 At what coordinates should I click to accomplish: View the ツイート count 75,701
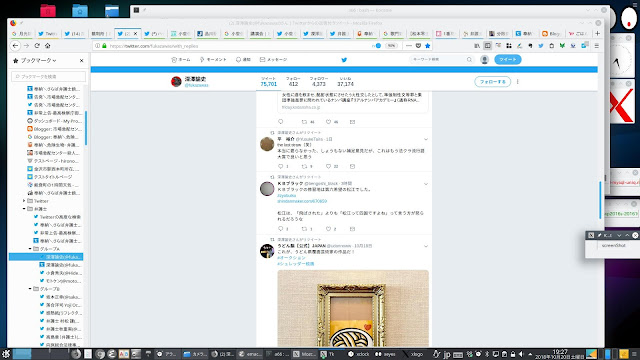click(269, 82)
